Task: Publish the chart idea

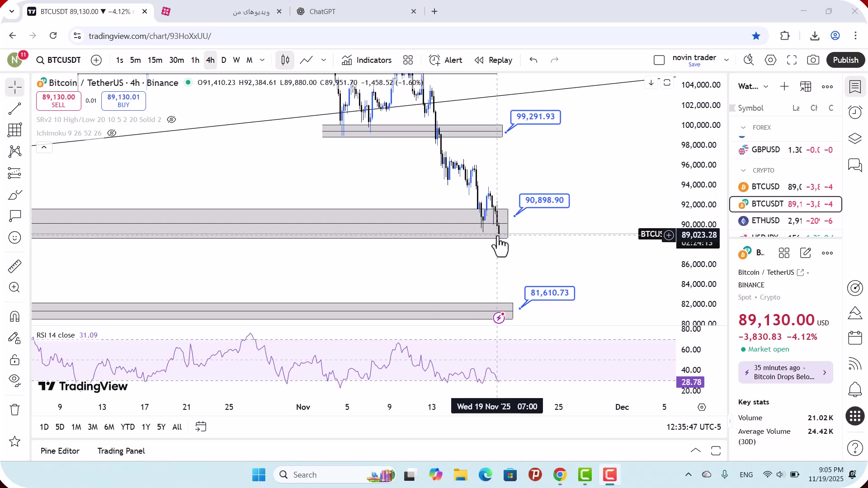Action: coord(845,60)
